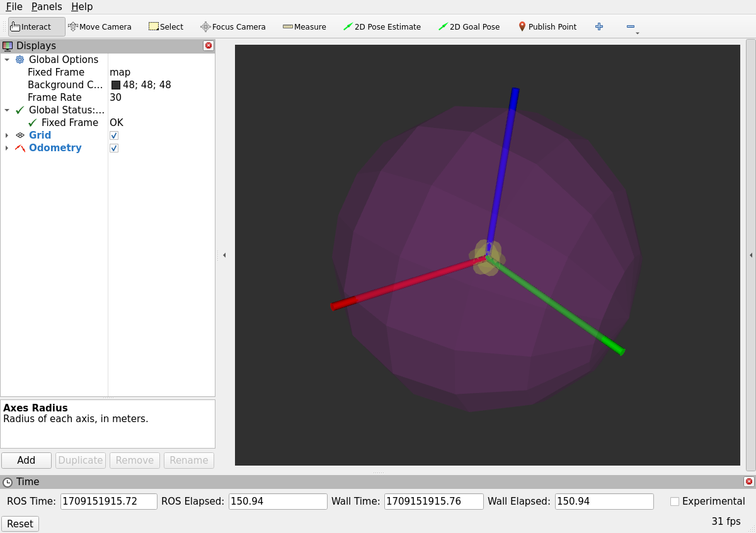Click the Time panel clock icon

[x=8, y=482]
